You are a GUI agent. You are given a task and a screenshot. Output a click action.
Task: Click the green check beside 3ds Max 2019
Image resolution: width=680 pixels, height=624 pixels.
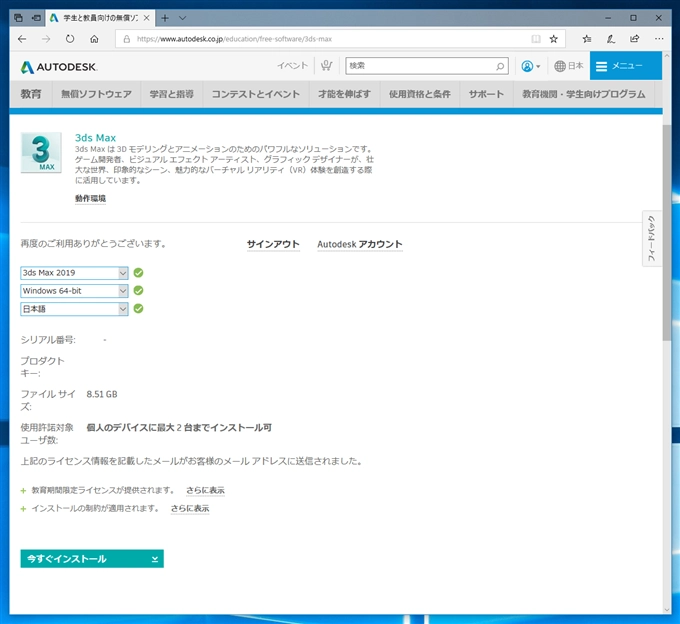(x=138, y=273)
